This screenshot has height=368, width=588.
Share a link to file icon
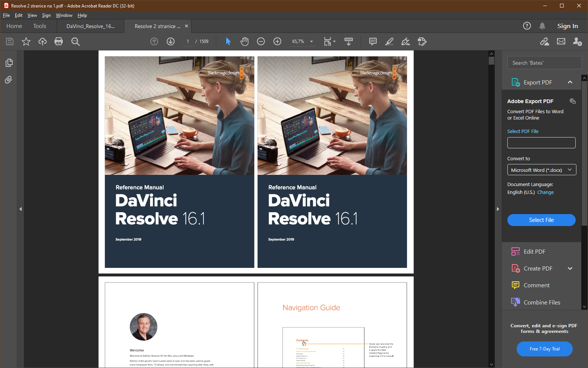click(x=545, y=41)
